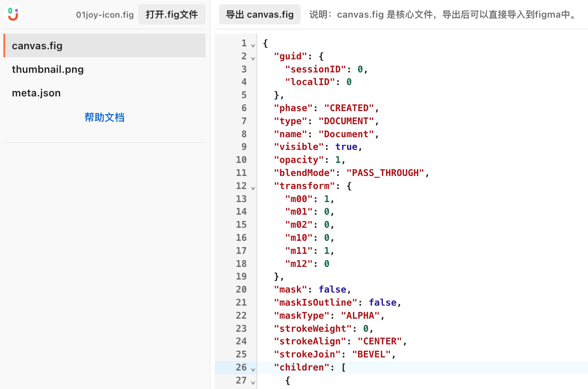588x389 pixels.
Task: Click line number 6 in the gutter
Action: pyautogui.click(x=243, y=108)
